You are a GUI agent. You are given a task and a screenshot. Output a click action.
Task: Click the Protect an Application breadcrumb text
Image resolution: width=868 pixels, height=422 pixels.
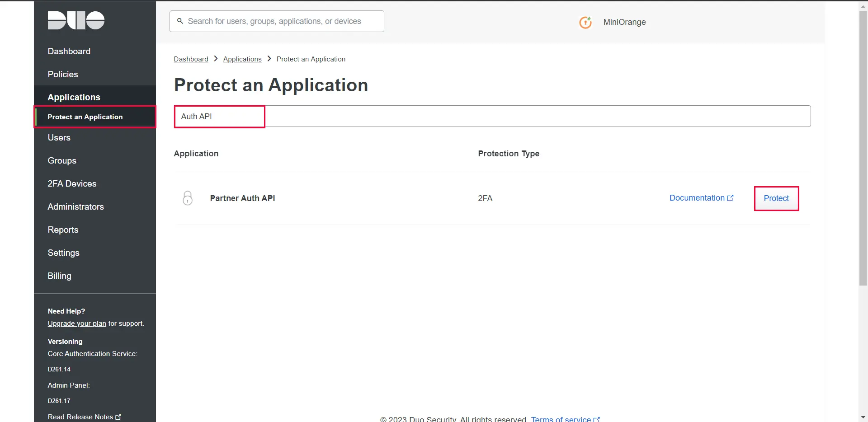(x=311, y=59)
